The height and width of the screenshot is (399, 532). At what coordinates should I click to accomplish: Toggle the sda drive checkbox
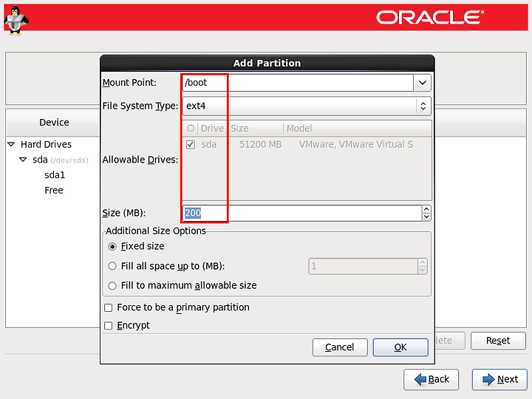click(x=191, y=145)
